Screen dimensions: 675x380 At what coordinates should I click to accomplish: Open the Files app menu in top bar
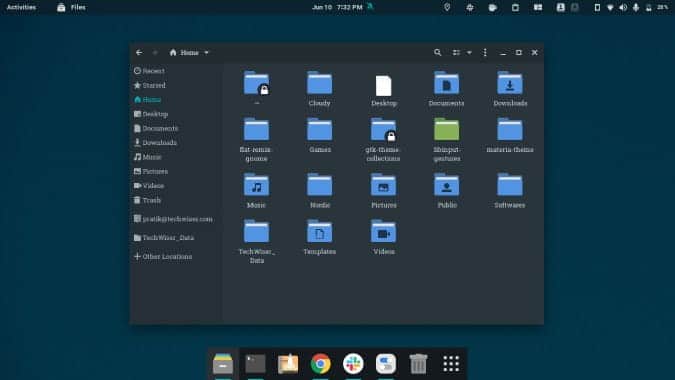pos(71,7)
